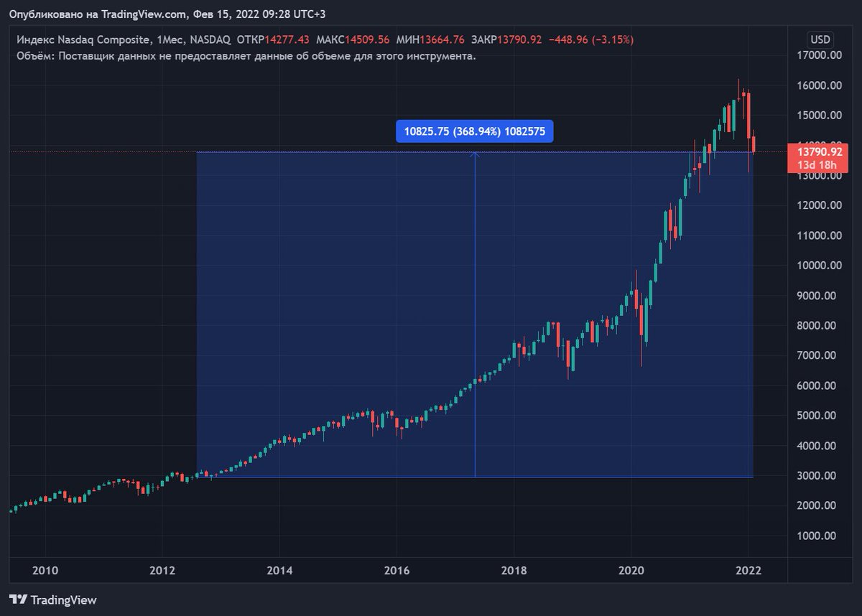The width and height of the screenshot is (862, 616).
Task: Click the 2020 label on time axis
Action: [631, 570]
